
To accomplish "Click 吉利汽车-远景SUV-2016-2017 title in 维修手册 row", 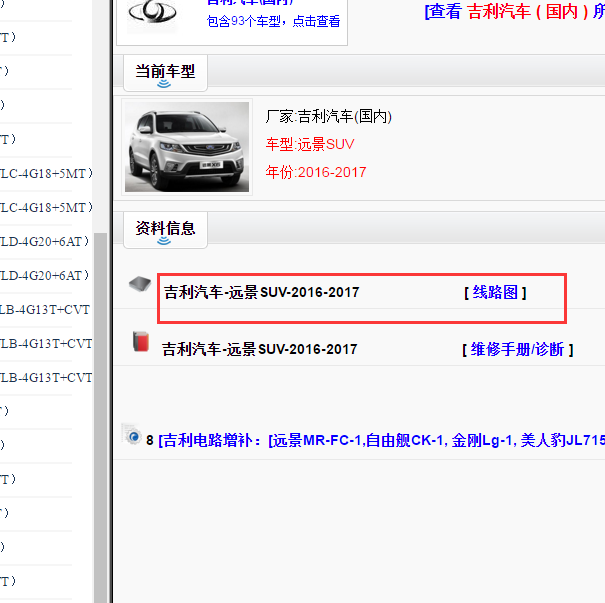I will click(x=259, y=350).
